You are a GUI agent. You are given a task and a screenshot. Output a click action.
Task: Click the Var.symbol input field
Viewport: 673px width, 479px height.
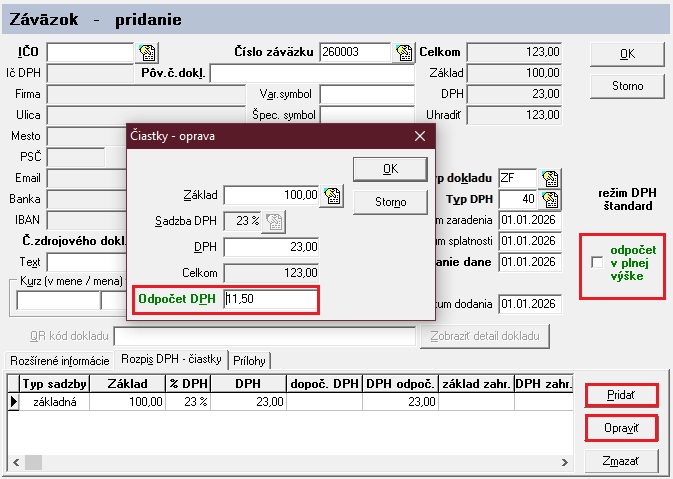click(x=366, y=94)
